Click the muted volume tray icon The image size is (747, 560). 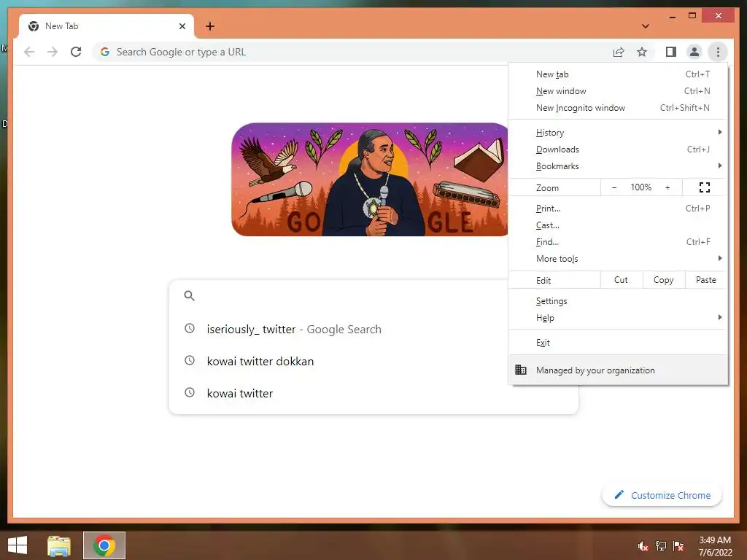(643, 545)
